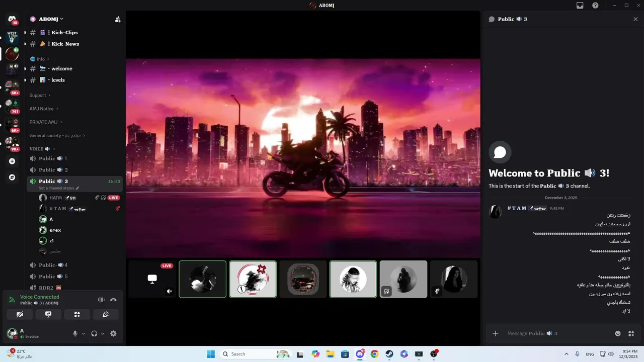Join Public 5 voice channel

(x=74, y=277)
